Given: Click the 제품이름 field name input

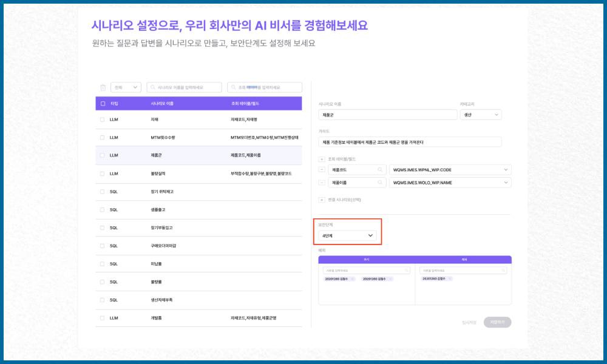Looking at the screenshot, I should [357, 183].
